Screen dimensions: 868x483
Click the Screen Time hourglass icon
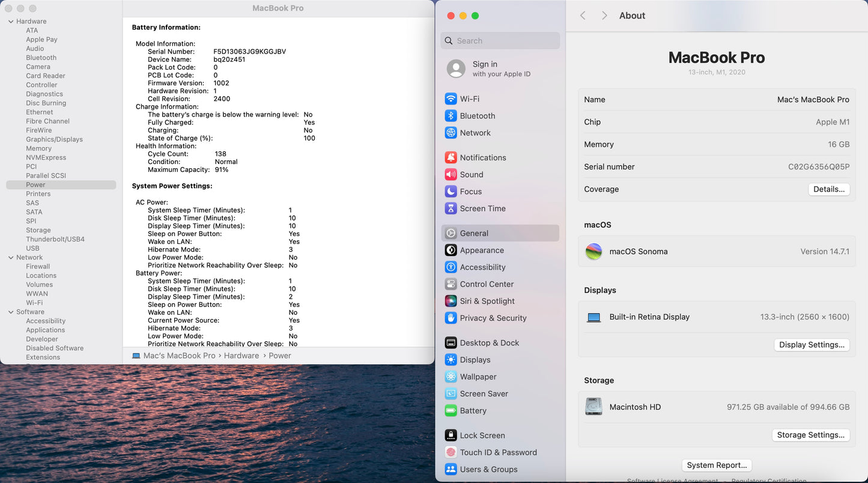coord(451,208)
